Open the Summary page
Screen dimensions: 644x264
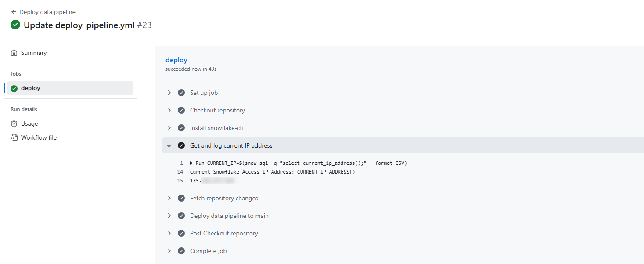tap(34, 53)
